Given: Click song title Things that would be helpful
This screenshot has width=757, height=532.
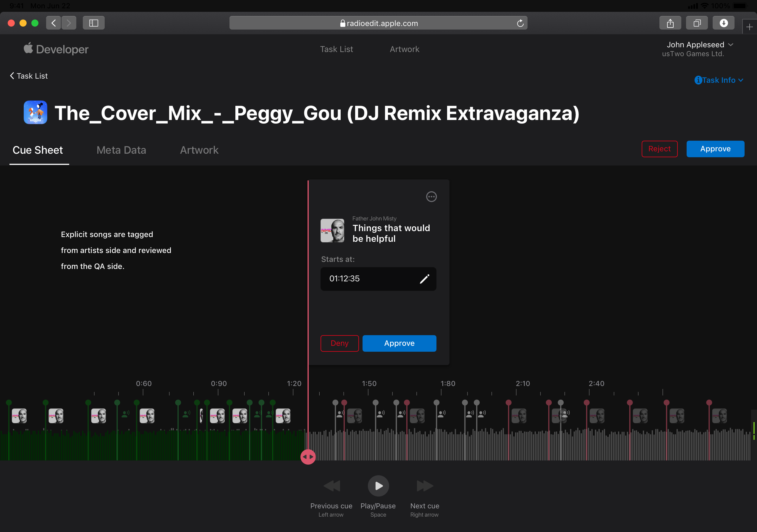Looking at the screenshot, I should [x=391, y=233].
